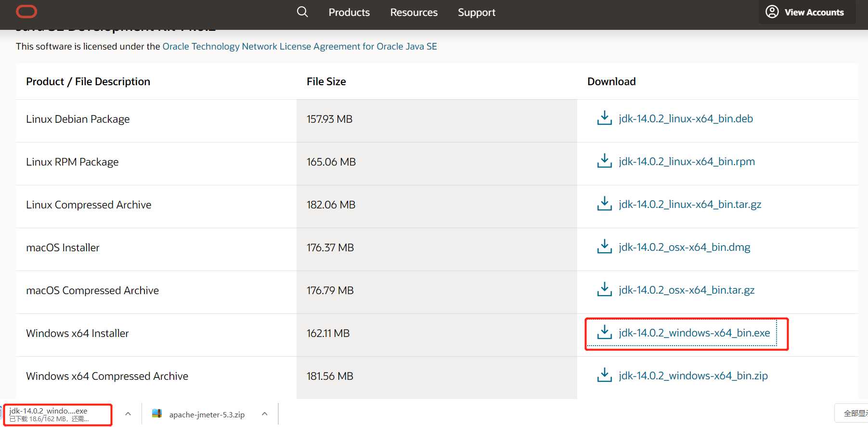
Task: Click download icon for windows-x64_bin.zip
Action: pyautogui.click(x=604, y=375)
